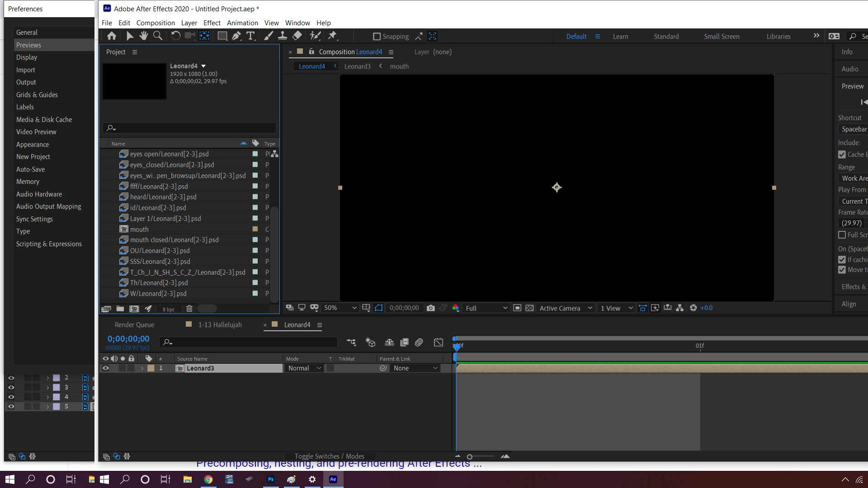The width and height of the screenshot is (868, 488).
Task: Click the Toggle Switches / Modes button
Action: [x=329, y=456]
